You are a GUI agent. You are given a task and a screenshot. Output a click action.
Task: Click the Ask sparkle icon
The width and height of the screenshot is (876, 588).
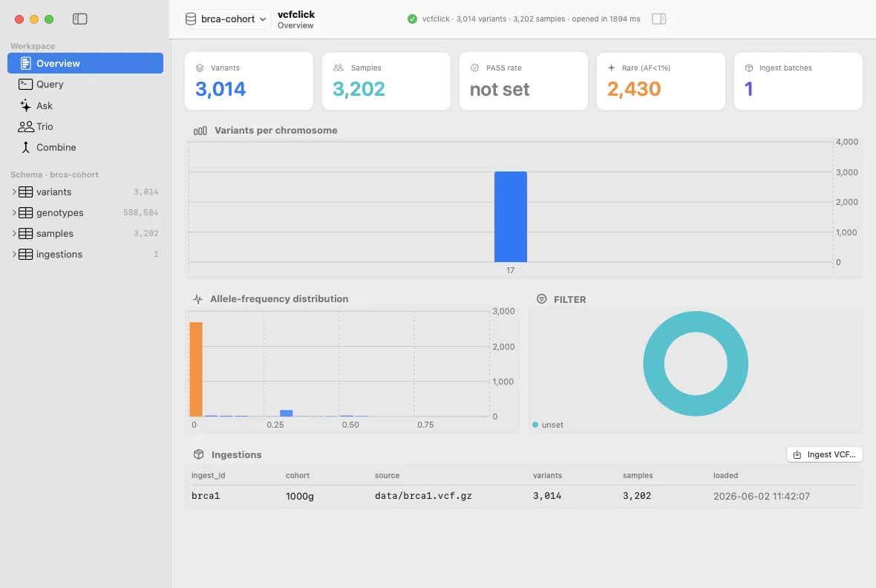[x=26, y=105]
